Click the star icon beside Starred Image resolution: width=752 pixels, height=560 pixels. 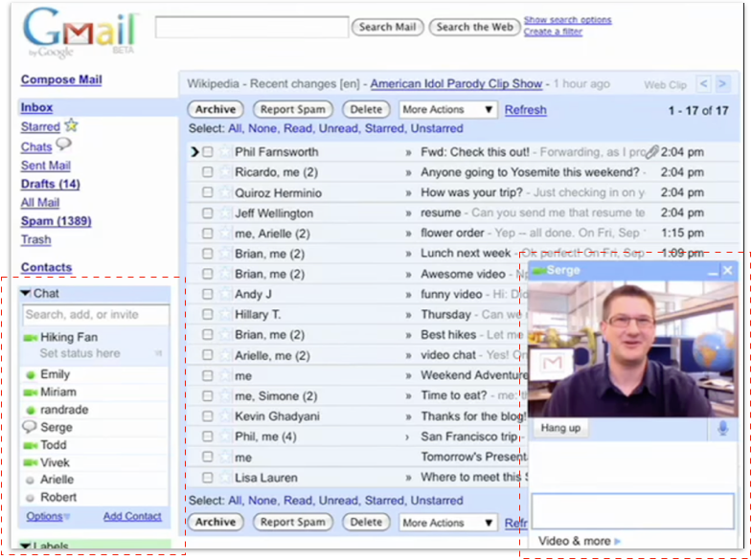pos(71,125)
